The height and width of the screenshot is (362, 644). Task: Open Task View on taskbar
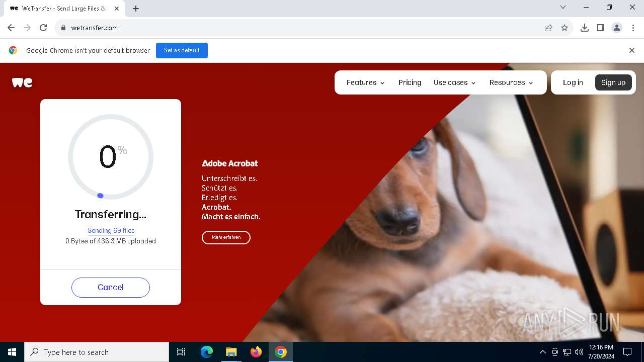tap(181, 352)
